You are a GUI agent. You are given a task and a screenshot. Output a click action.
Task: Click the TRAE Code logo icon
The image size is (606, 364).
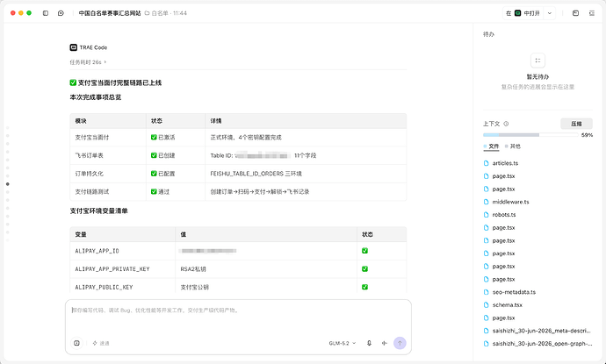click(73, 47)
